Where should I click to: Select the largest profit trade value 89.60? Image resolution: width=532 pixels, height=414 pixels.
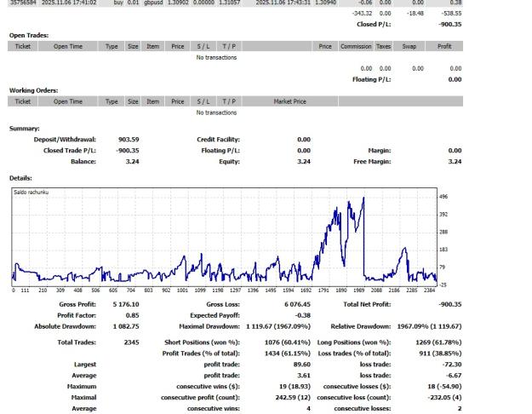(302, 364)
